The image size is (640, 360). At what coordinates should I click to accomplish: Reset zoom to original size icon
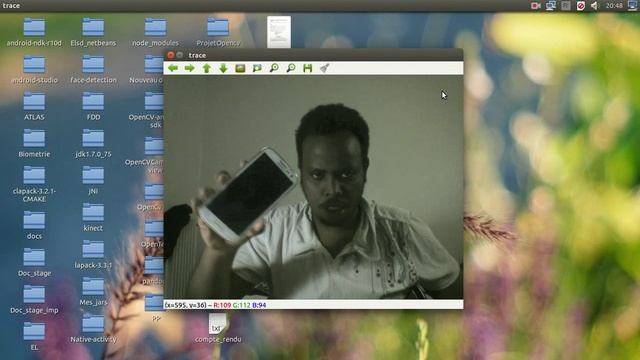[240, 68]
